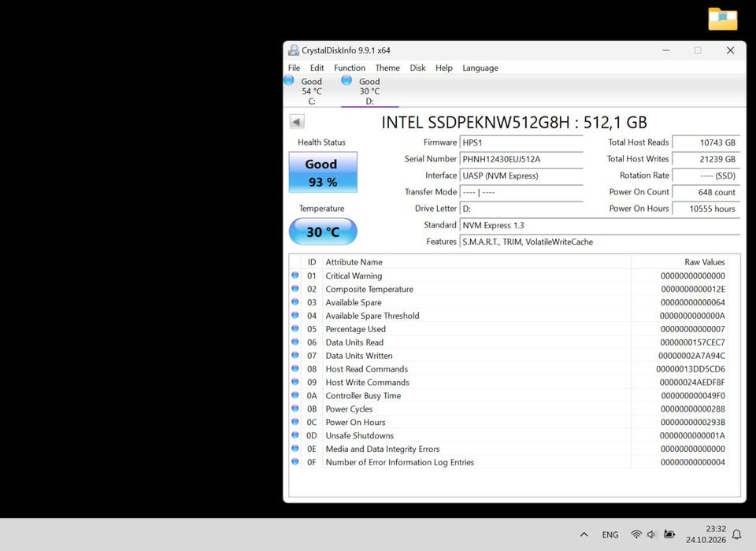Open the folder icon on the desktop

pos(722,19)
